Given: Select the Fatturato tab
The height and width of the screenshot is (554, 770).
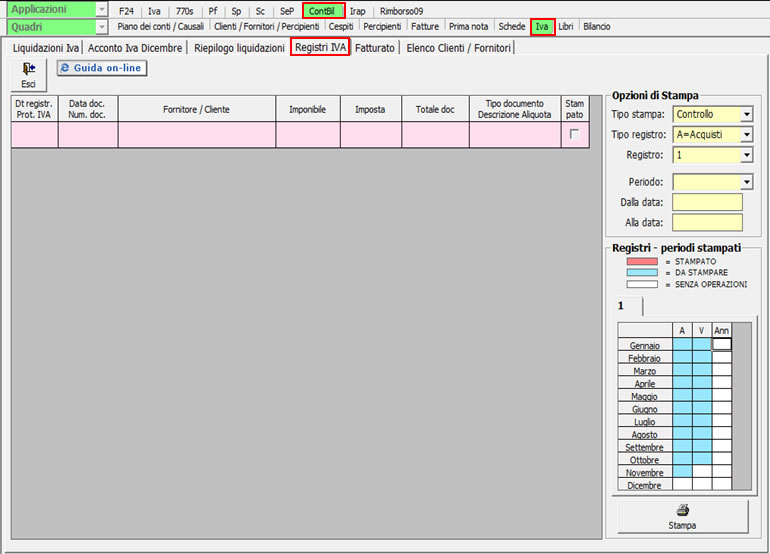Looking at the screenshot, I should pos(374,47).
